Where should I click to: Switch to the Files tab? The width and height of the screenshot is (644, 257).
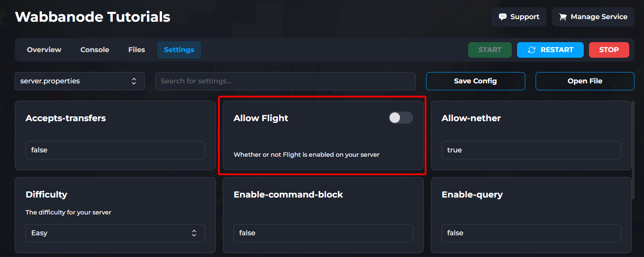(x=136, y=49)
